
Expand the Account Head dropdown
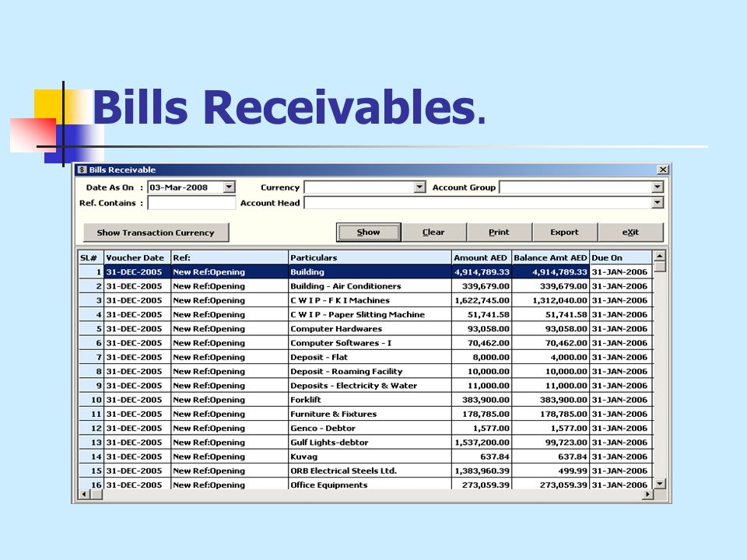tap(658, 203)
